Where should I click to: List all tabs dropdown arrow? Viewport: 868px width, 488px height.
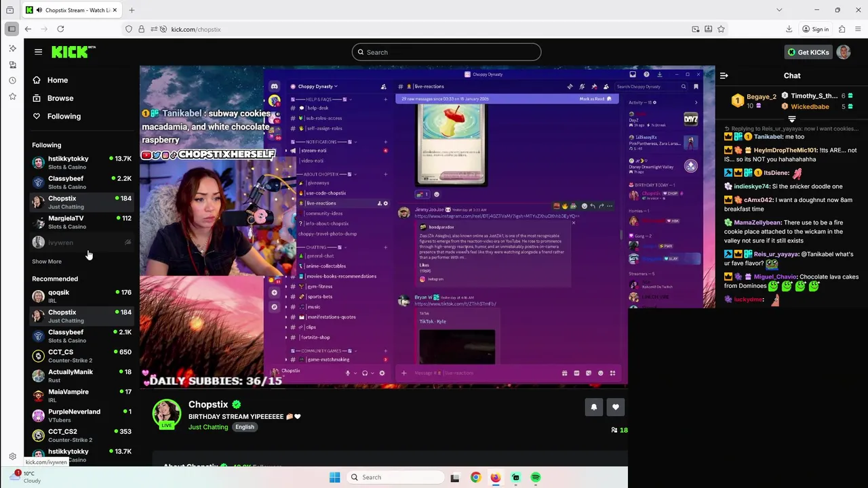779,10
